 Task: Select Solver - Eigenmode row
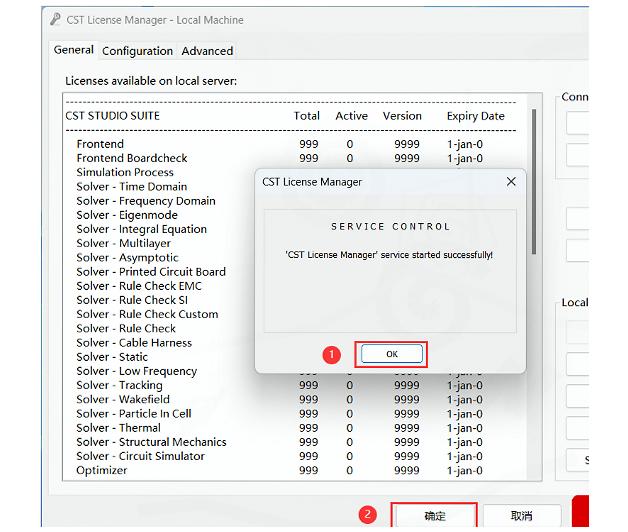pos(127,215)
